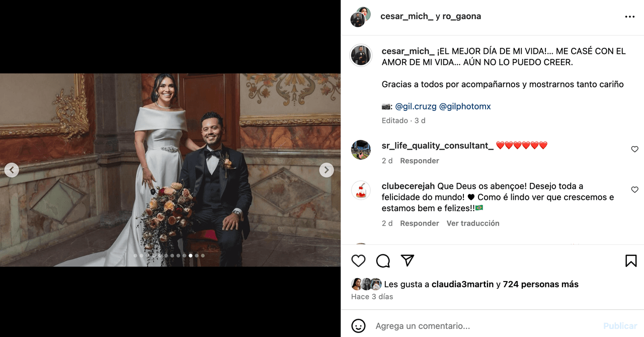Image resolution: width=644 pixels, height=337 pixels.
Task: Open the @gilphotomx mention link
Action: pos(465,106)
